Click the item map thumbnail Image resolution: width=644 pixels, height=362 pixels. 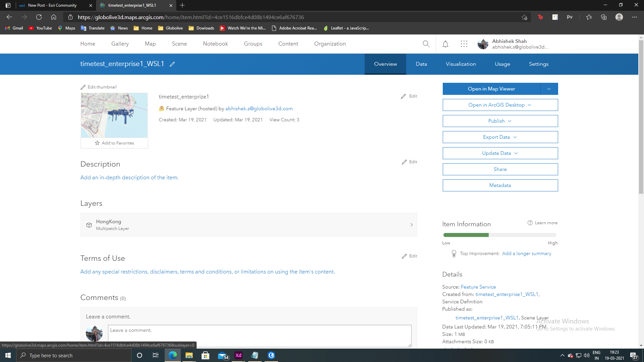pyautogui.click(x=114, y=115)
